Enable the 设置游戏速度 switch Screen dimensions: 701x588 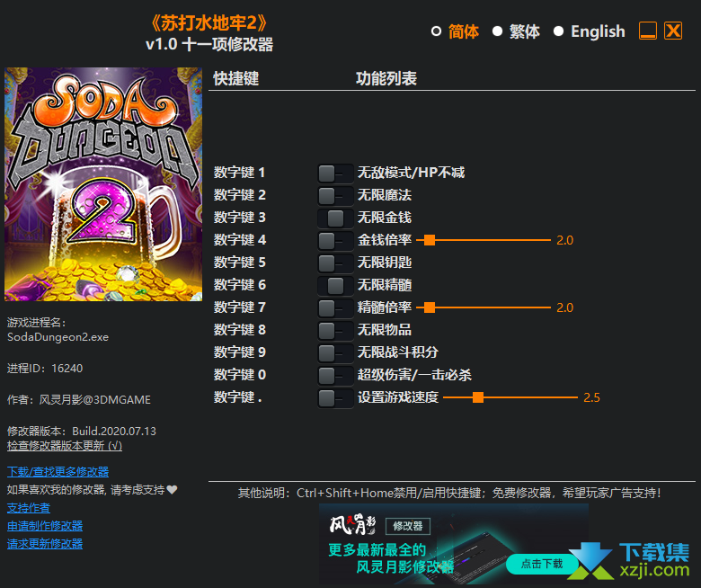(x=335, y=397)
